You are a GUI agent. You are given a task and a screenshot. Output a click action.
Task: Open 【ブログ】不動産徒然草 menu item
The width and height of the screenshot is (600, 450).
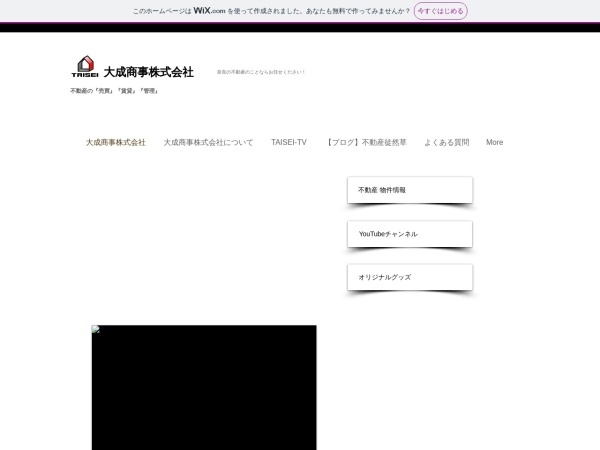pos(366,142)
